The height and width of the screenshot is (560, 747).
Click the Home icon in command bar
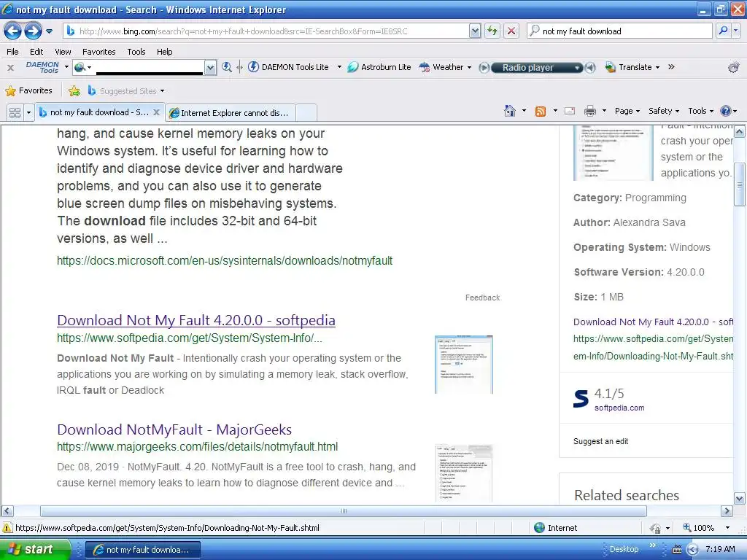[510, 111]
